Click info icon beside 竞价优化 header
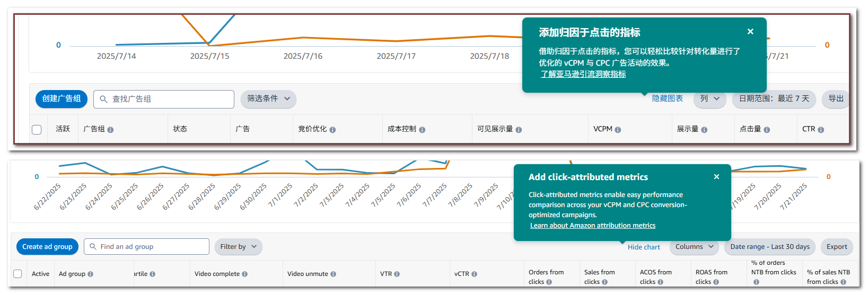The image size is (868, 295). click(332, 130)
